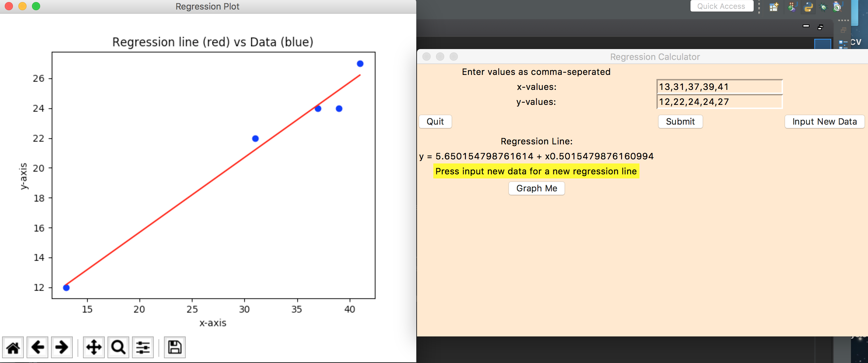The image size is (868, 363).
Task: Focus the Eclipse Quick Access search box
Action: pos(722,6)
